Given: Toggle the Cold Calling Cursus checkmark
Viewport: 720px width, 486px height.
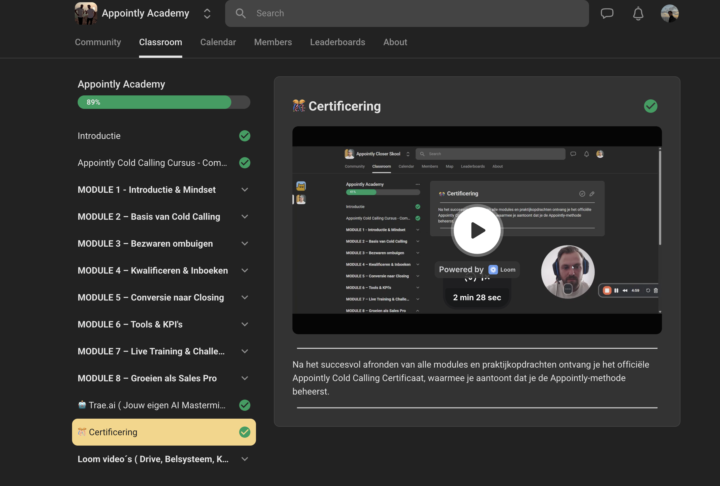Looking at the screenshot, I should point(245,163).
